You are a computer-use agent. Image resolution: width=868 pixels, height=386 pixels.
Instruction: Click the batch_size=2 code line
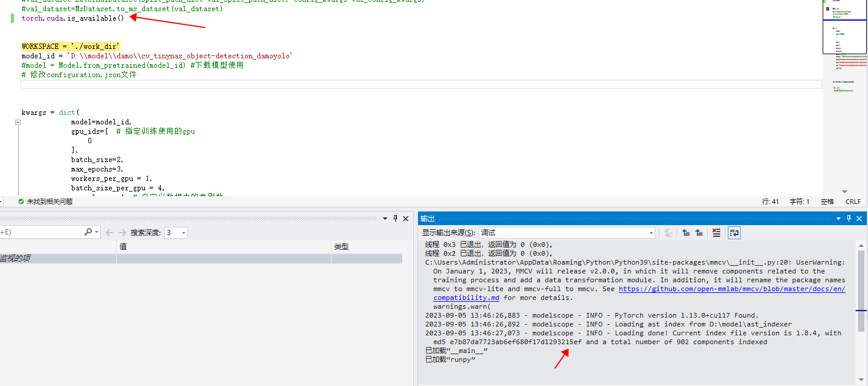[97, 160]
